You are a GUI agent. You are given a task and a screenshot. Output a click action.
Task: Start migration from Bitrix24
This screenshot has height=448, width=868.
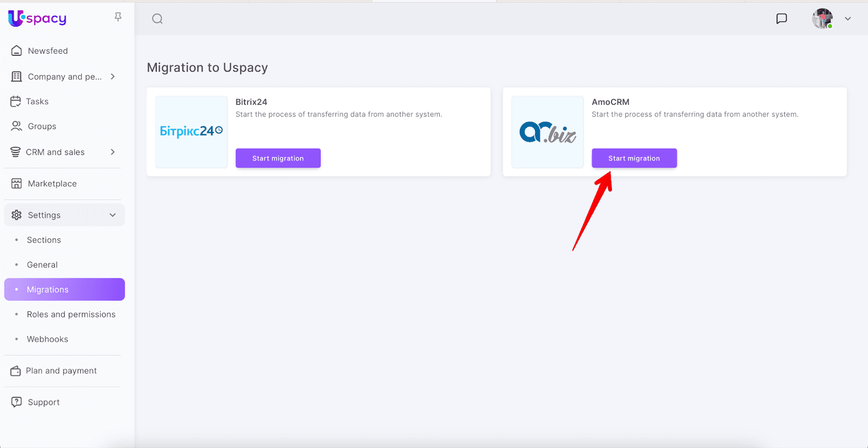[x=278, y=158]
